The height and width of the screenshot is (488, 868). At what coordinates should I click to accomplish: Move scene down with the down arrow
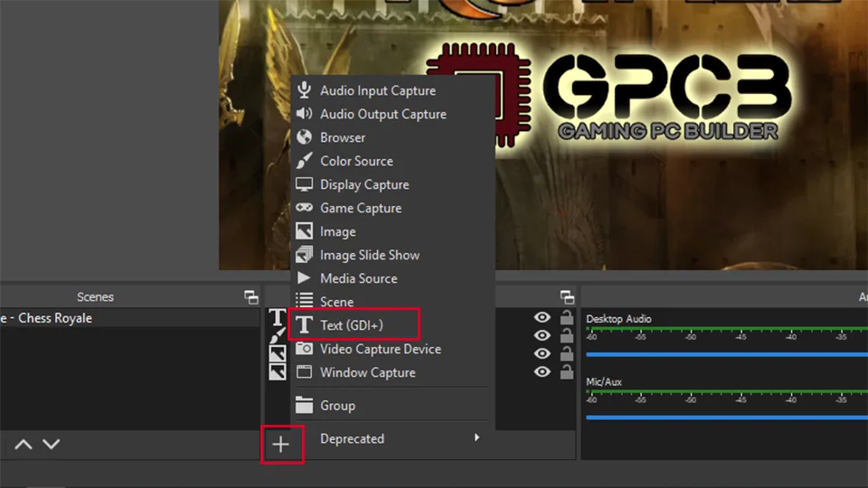(x=51, y=445)
